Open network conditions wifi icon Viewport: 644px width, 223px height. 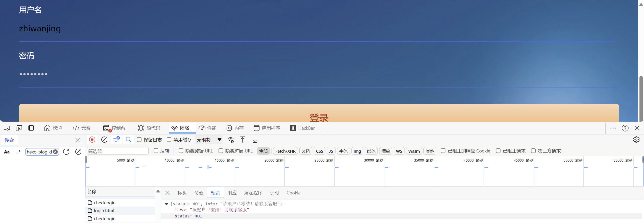(231, 140)
